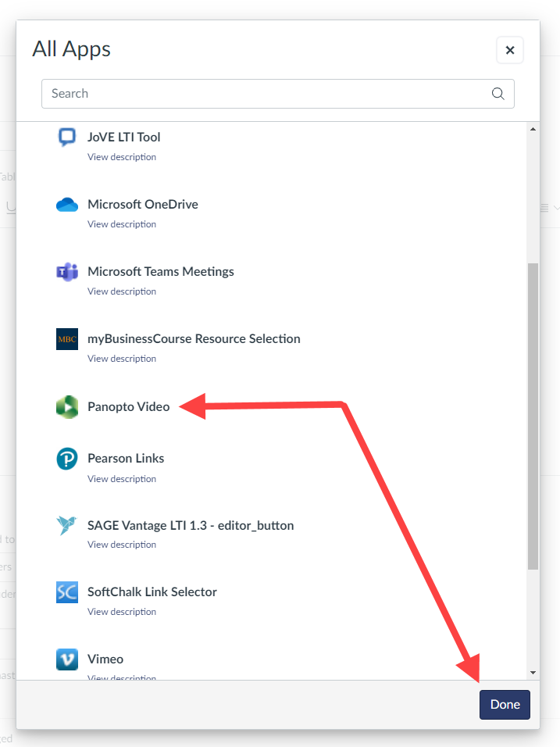Click the JoVE LTI Tool app icon
560x747 pixels.
66,138
